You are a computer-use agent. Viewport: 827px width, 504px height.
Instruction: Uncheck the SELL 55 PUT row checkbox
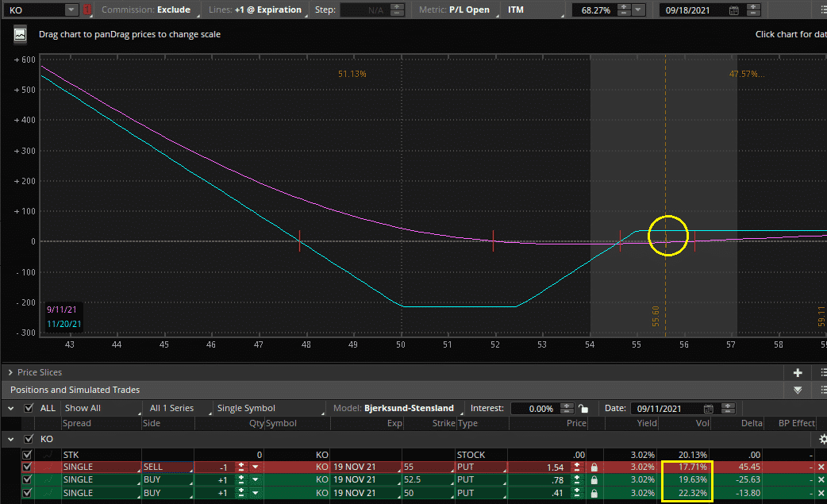point(27,467)
